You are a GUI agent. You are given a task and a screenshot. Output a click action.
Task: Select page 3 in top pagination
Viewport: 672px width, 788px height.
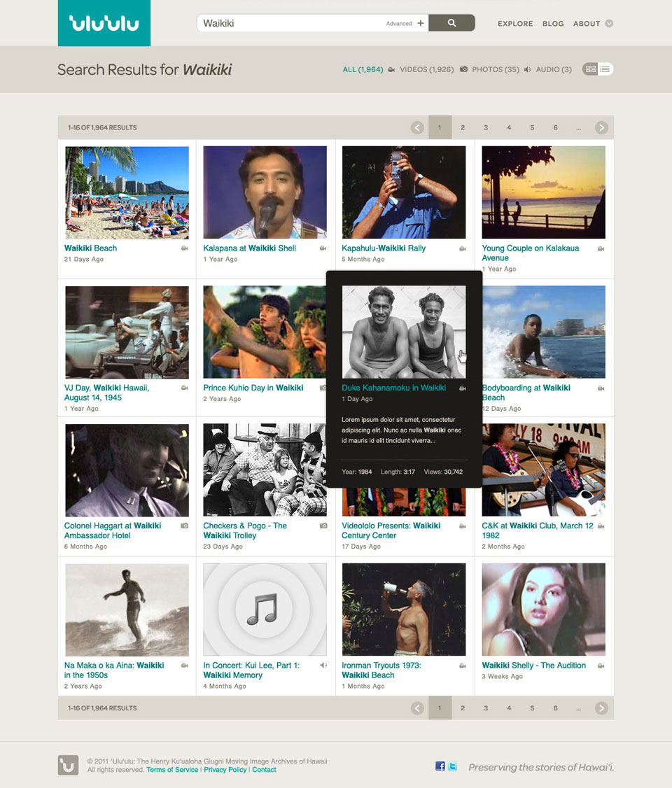(486, 127)
